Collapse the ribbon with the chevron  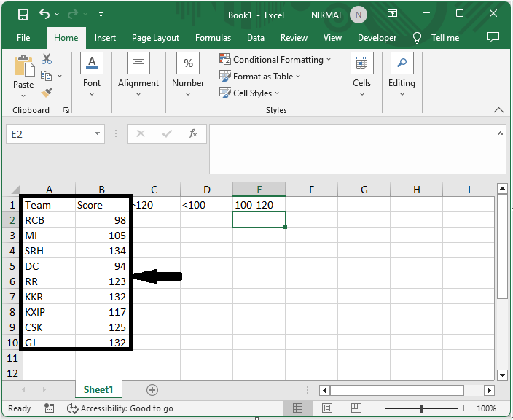click(x=498, y=110)
